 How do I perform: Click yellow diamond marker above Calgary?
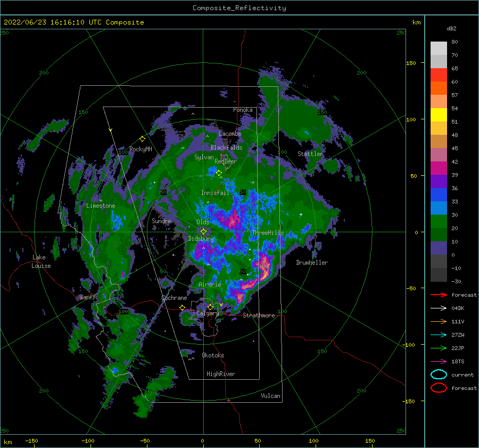point(210,307)
